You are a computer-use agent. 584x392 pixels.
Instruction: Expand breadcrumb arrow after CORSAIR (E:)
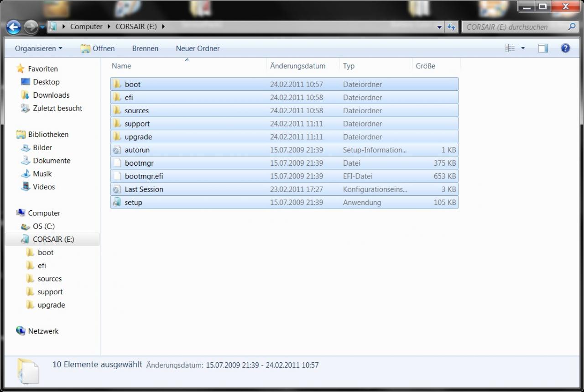[x=163, y=27]
